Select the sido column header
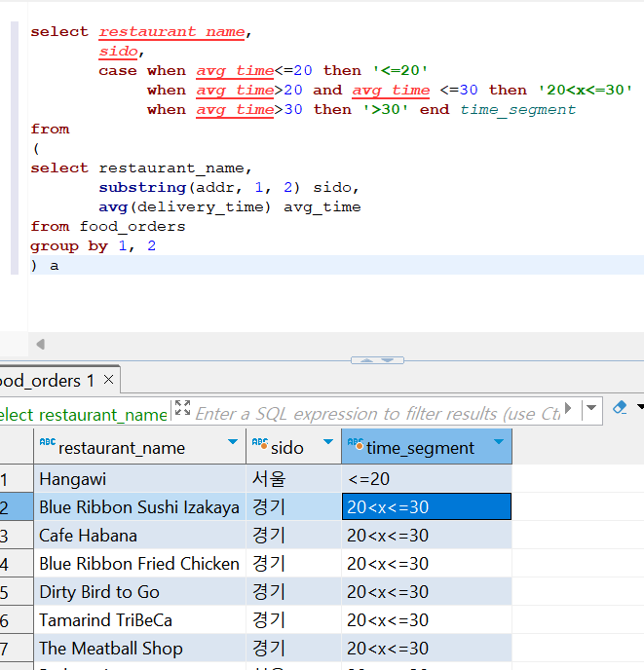The width and height of the screenshot is (644, 670). tap(294, 447)
